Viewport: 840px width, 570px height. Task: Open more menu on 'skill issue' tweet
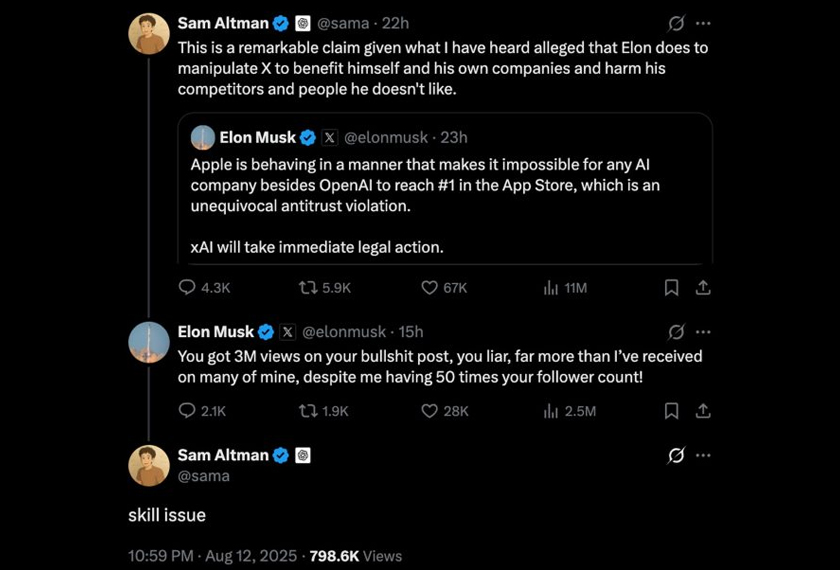(x=704, y=455)
